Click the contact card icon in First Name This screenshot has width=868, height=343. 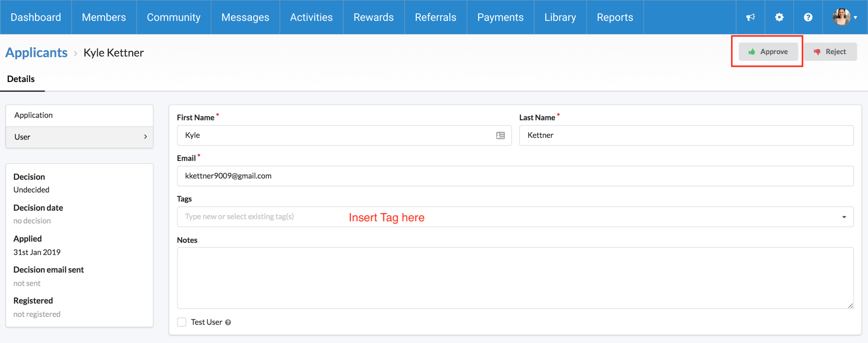point(500,136)
